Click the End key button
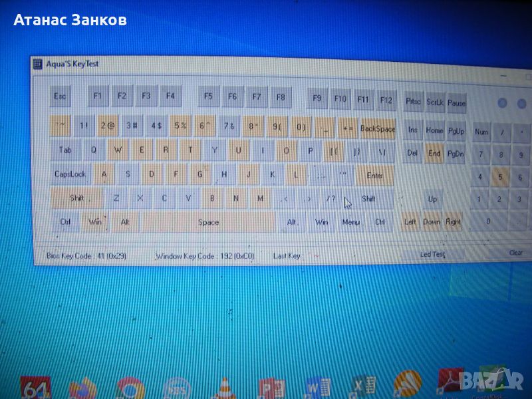Image resolution: width=532 pixels, height=399 pixels. coord(434,154)
